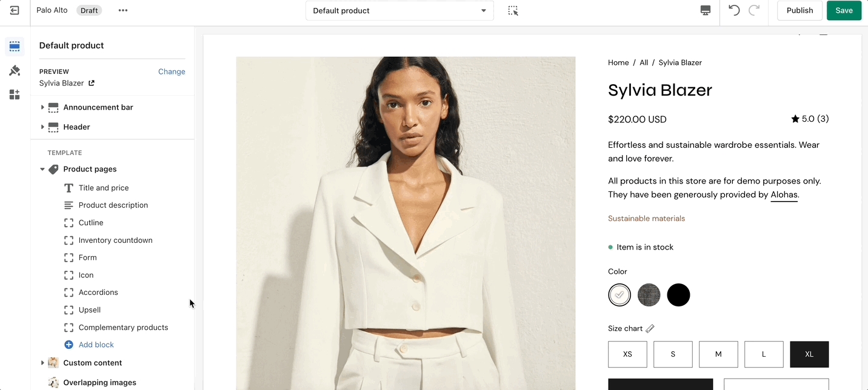868x390 pixels.
Task: Select the Inventory countdown block
Action: click(115, 240)
